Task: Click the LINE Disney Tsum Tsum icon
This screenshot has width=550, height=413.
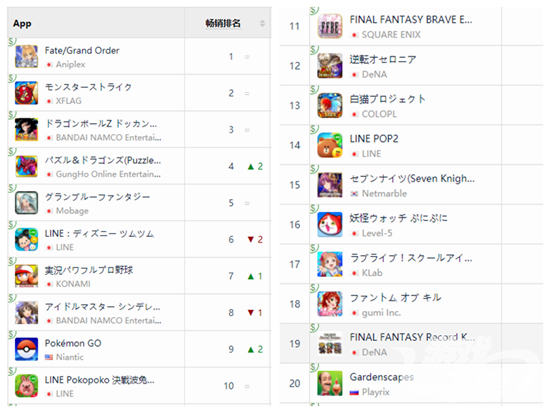Action: point(27,239)
